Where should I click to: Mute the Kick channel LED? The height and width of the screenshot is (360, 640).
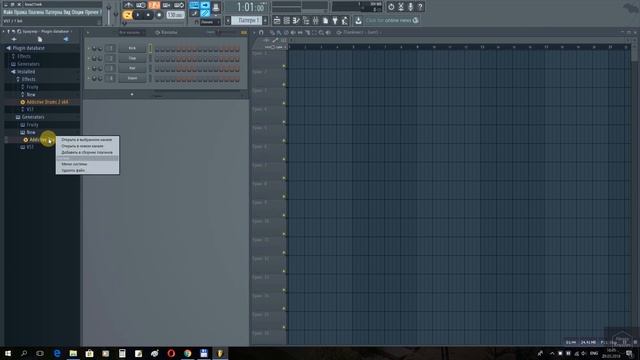[x=89, y=48]
